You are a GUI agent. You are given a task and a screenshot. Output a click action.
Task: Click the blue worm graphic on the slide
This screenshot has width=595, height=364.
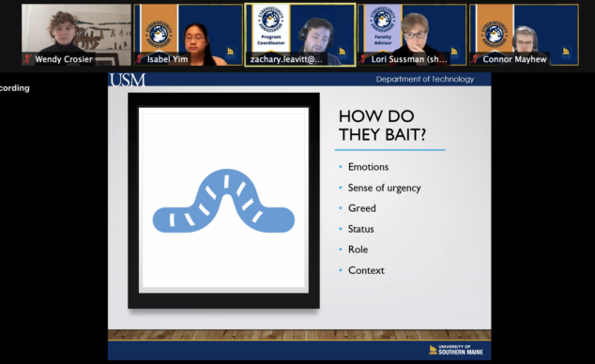click(x=223, y=201)
